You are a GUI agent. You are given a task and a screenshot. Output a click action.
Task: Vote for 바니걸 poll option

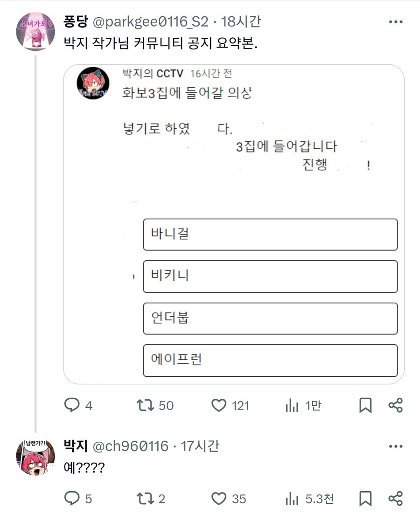tap(271, 235)
